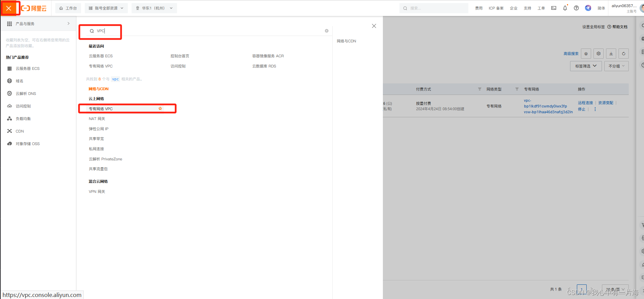Open the 付费方式 column filter icon

tap(480, 89)
